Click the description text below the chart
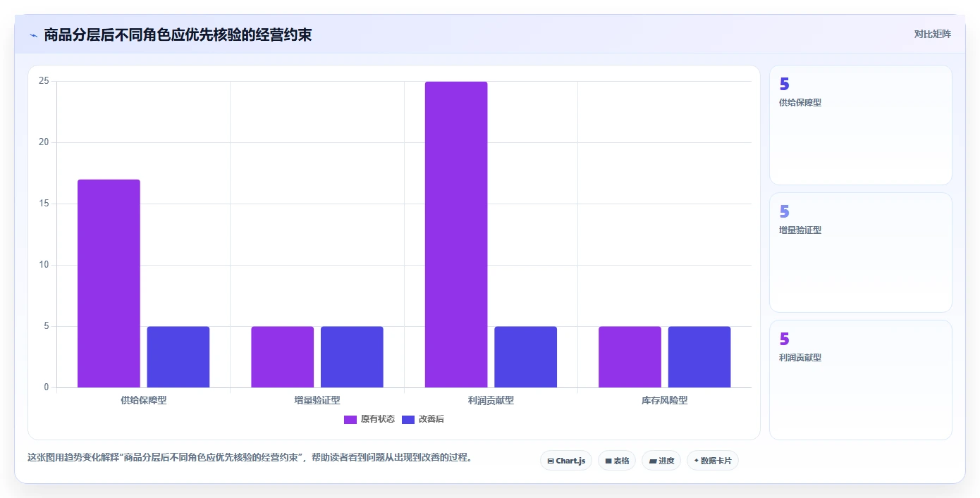The image size is (980, 498). tap(250, 457)
